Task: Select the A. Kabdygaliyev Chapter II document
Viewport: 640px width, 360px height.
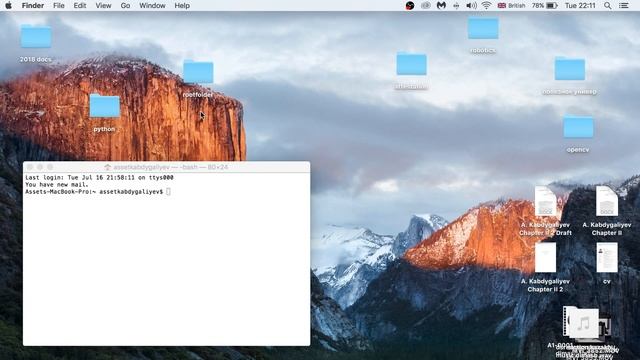Action: point(607,202)
